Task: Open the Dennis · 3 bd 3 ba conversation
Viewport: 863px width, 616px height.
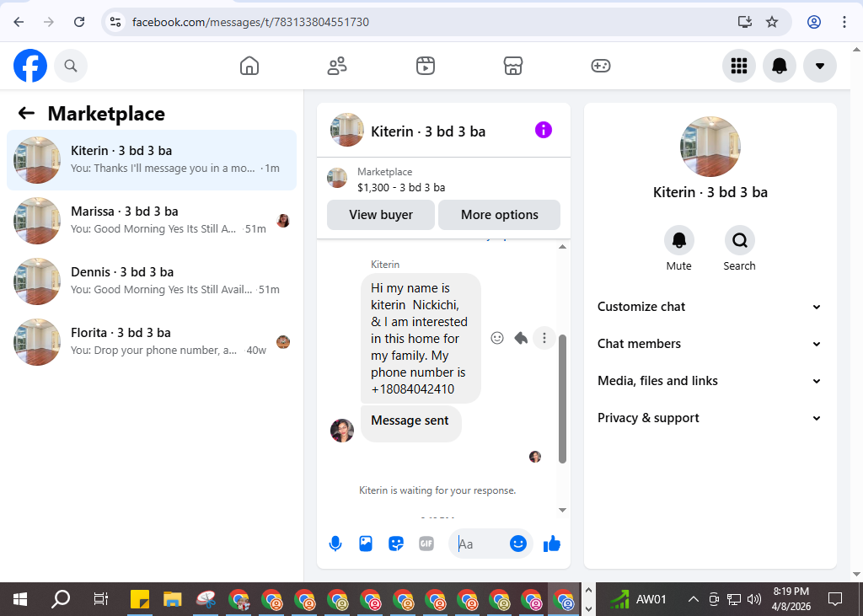Action: pos(152,281)
